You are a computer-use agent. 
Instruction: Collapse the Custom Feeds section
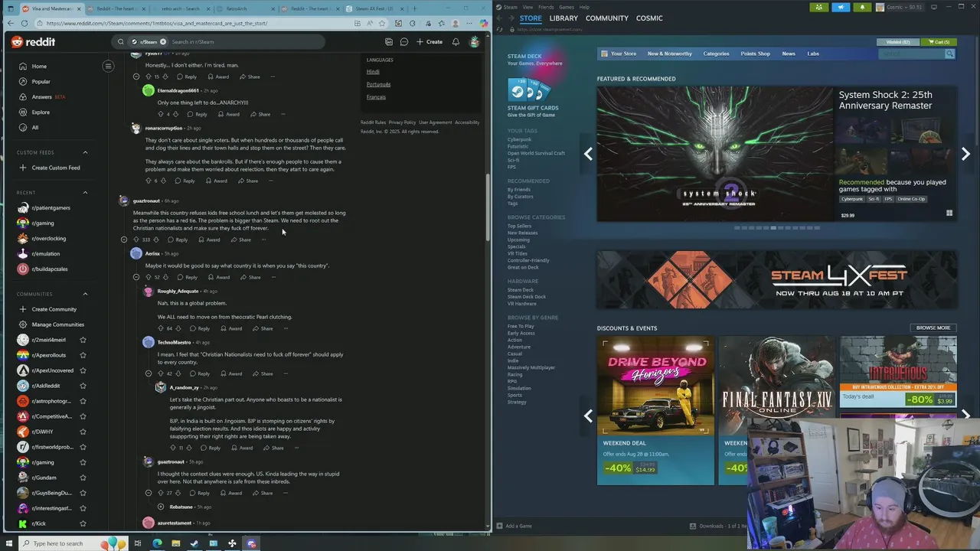tap(85, 152)
